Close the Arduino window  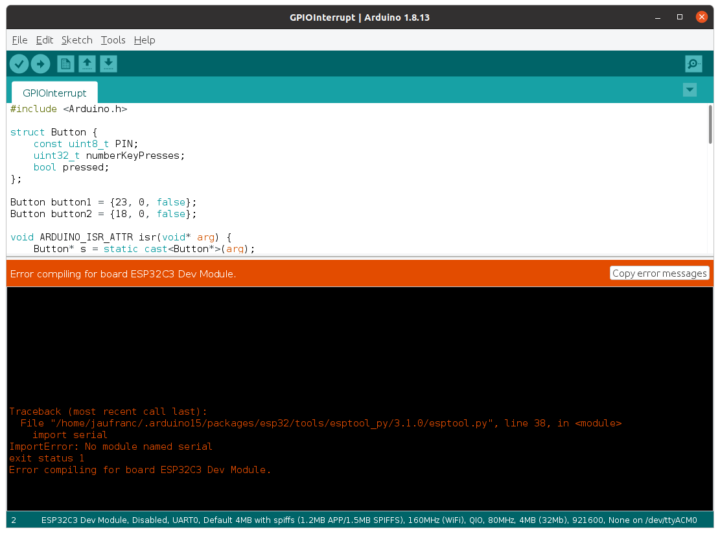point(702,17)
